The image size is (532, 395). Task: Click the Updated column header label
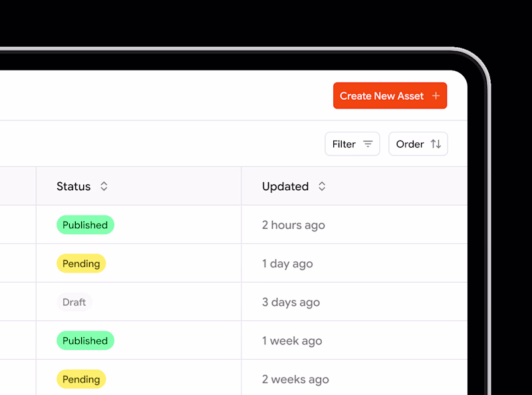click(x=285, y=186)
